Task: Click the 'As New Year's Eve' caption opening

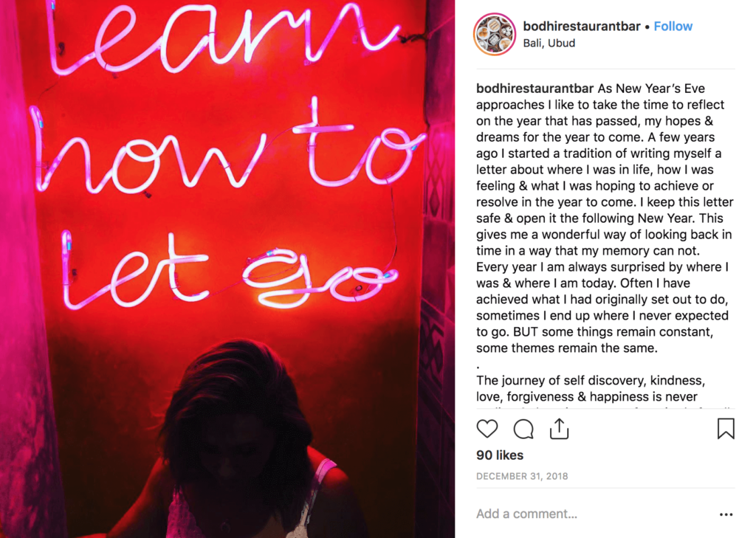Action: click(651, 89)
